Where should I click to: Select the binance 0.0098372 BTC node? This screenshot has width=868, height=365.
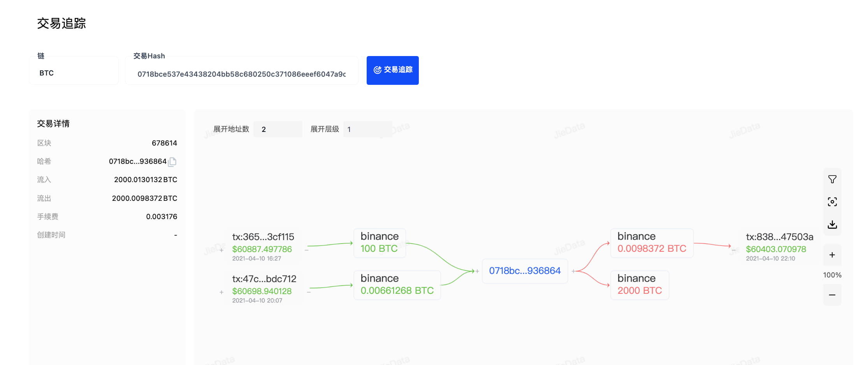tap(652, 243)
